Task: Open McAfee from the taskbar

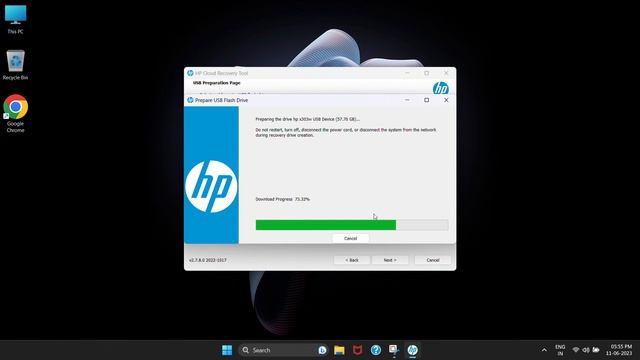Action: coord(358,350)
